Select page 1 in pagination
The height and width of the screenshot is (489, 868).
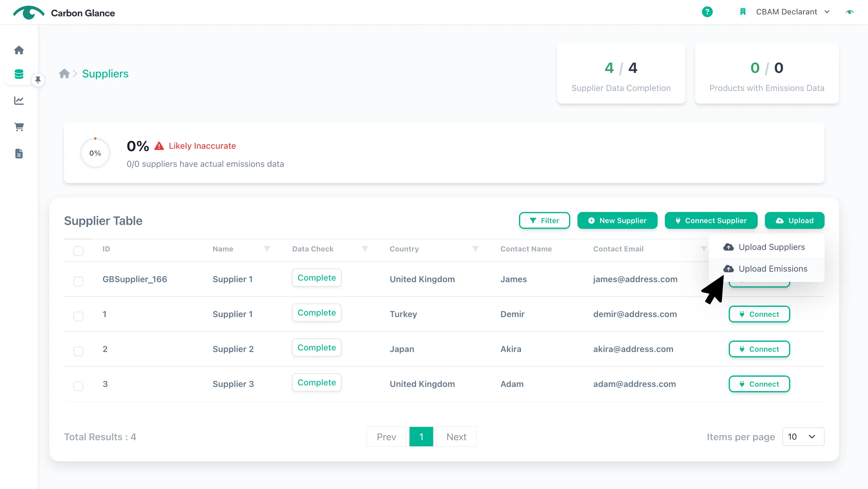(x=421, y=437)
